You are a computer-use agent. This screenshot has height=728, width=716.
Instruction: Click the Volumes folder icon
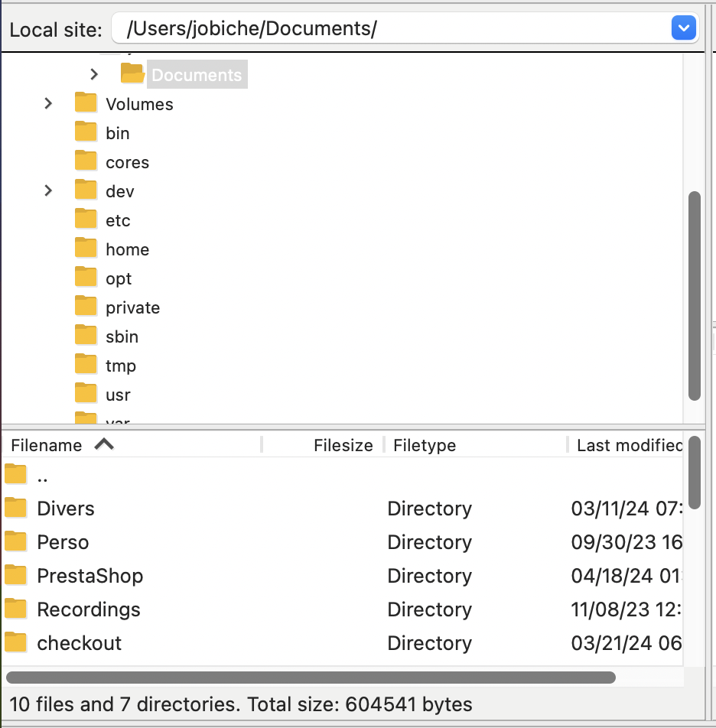(86, 103)
